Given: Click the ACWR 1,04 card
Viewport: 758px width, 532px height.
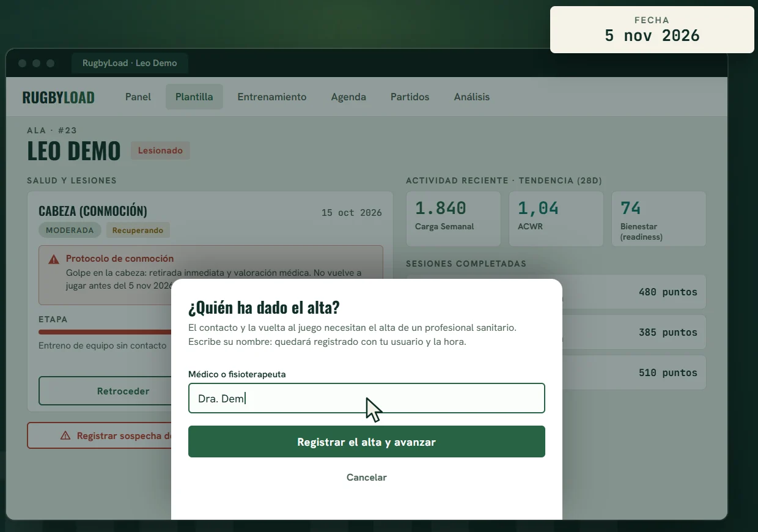Looking at the screenshot, I should tap(556, 219).
